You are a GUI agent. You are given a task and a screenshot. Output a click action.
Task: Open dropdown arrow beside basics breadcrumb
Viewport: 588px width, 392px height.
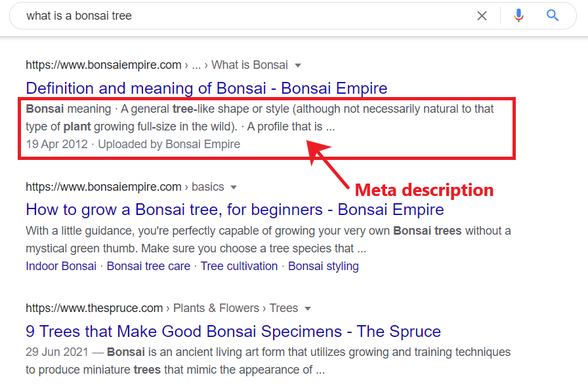point(234,187)
